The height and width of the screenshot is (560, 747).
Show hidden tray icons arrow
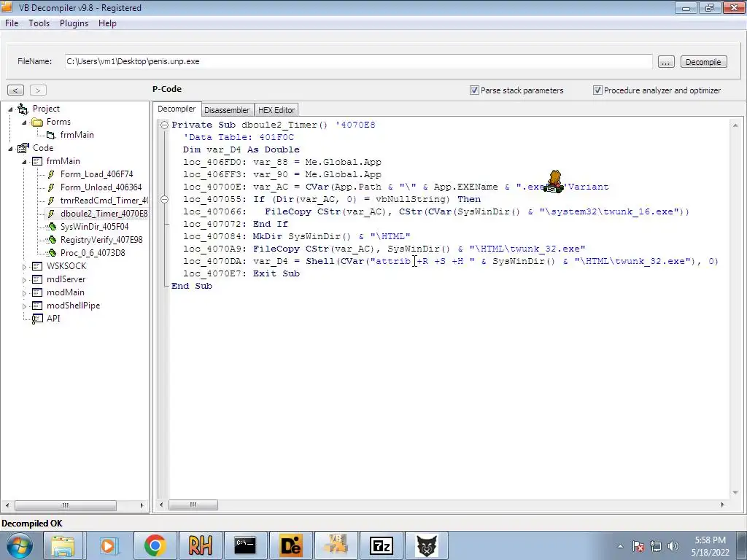pos(620,546)
